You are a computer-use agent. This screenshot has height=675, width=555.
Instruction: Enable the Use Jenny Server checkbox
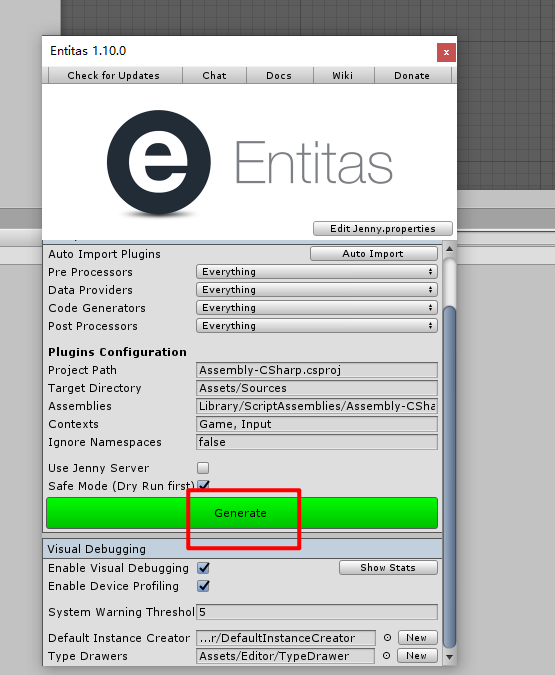click(x=203, y=468)
